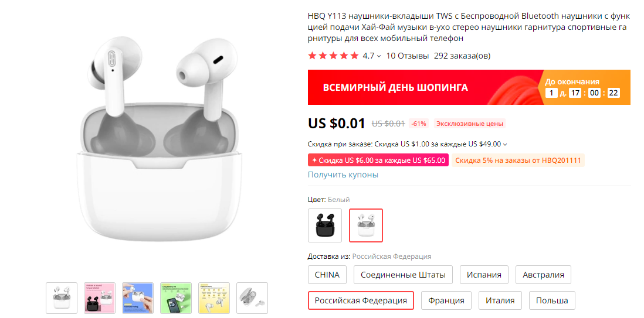This screenshot has width=644, height=318.
Task: Select Польша as shipping origin
Action: coord(552,300)
